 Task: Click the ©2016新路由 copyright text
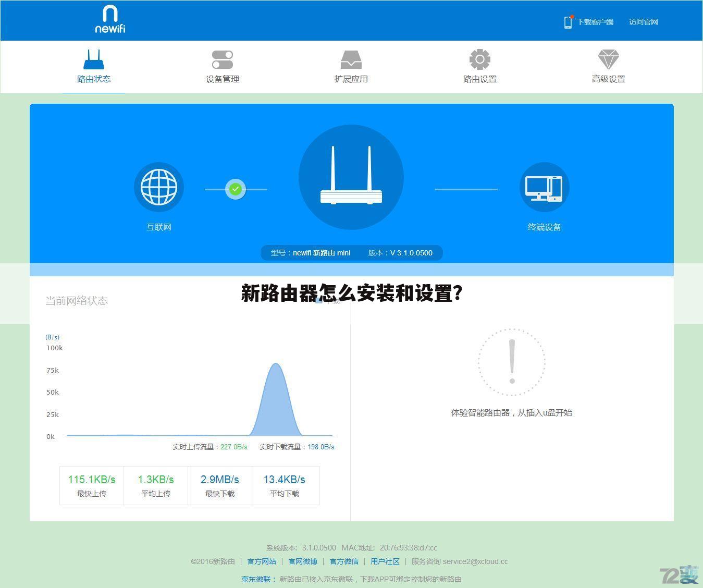(213, 562)
